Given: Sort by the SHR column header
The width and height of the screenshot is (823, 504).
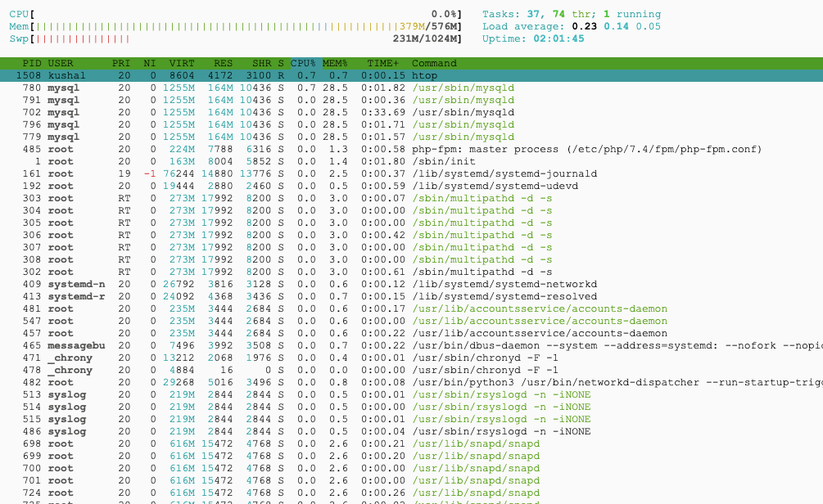Looking at the screenshot, I should coord(261,63).
